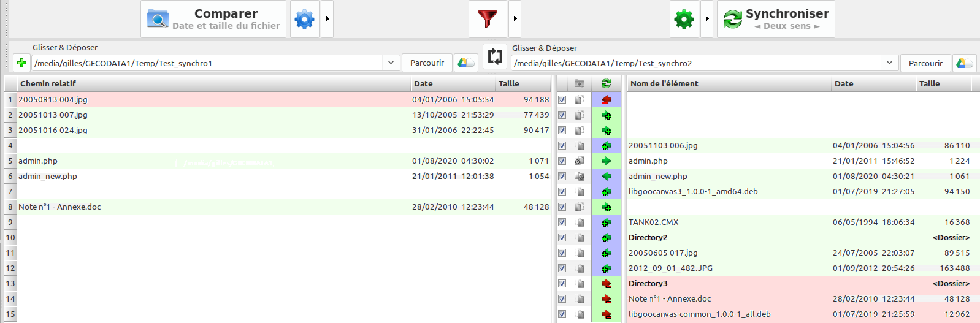Open cloud access for left folder
This screenshot has width=980, height=323.
[466, 63]
